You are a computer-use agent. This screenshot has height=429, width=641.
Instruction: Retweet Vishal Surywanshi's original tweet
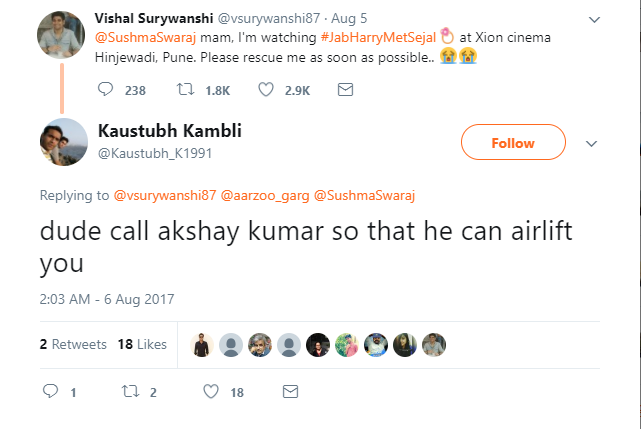tap(185, 90)
